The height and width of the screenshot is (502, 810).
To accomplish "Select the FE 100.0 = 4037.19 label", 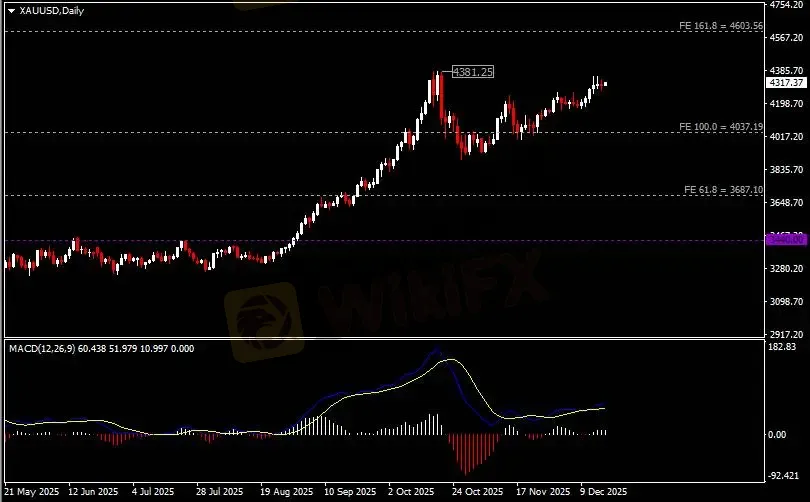I will [x=721, y=127].
